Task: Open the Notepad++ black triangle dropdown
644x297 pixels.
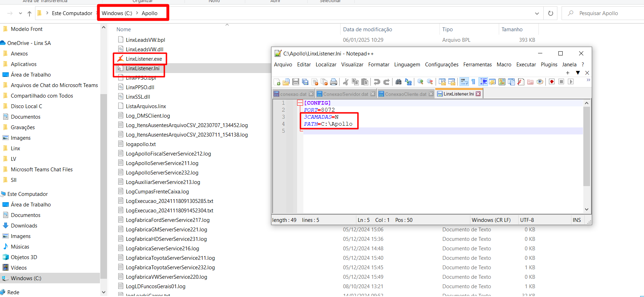Action: point(578,73)
